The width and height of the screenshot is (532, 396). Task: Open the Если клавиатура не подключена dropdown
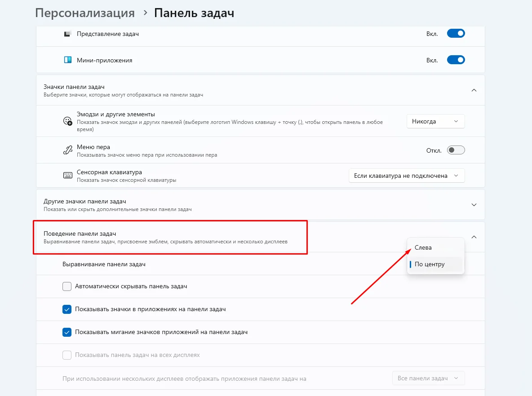(x=406, y=176)
